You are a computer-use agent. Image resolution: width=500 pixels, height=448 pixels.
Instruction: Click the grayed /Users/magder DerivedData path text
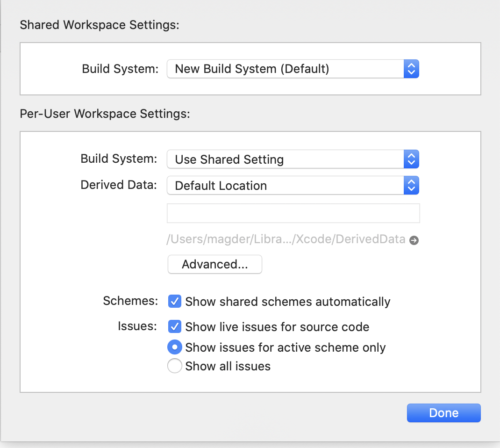coord(286,239)
